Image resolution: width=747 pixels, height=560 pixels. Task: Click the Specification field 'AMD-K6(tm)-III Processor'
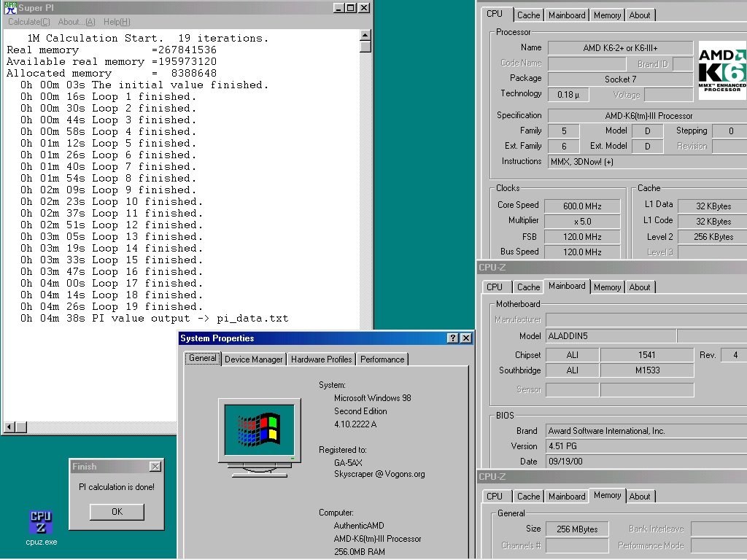tap(648, 116)
